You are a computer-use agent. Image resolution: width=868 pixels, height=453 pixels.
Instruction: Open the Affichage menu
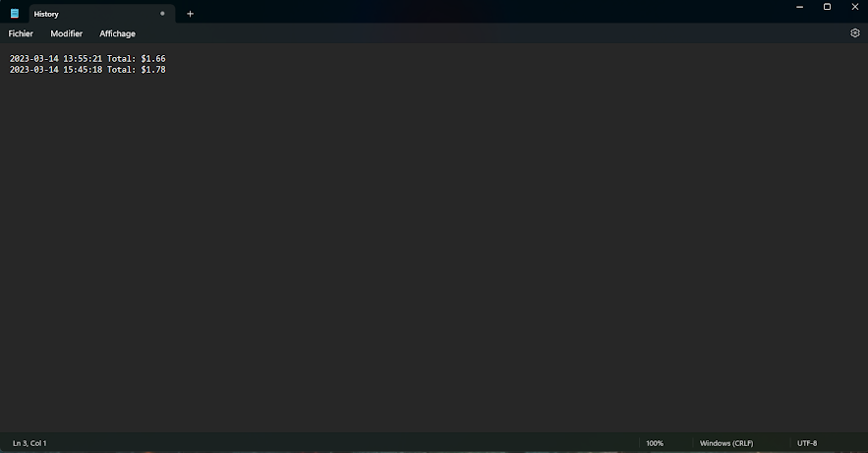(x=117, y=33)
